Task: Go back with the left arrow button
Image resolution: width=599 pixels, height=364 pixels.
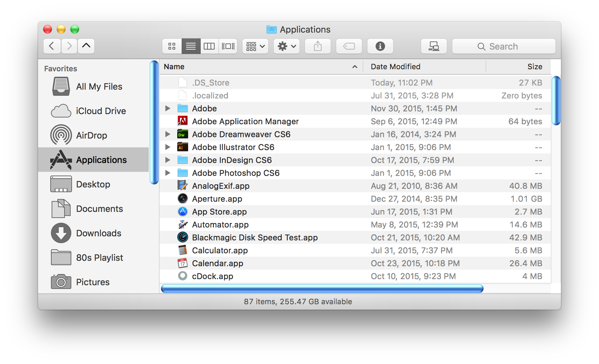Action: (52, 46)
